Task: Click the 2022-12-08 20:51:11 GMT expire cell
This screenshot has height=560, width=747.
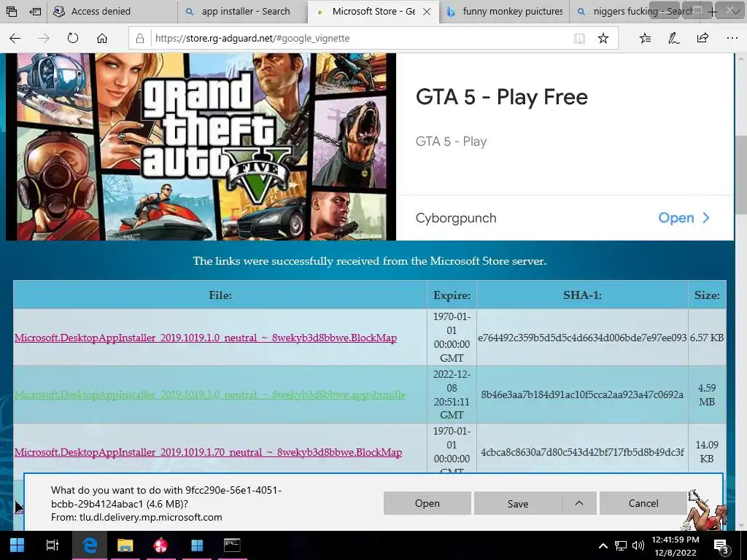Action: [452, 394]
